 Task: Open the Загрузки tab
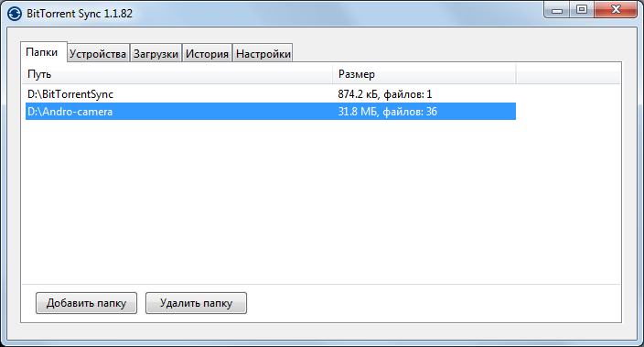(156, 53)
